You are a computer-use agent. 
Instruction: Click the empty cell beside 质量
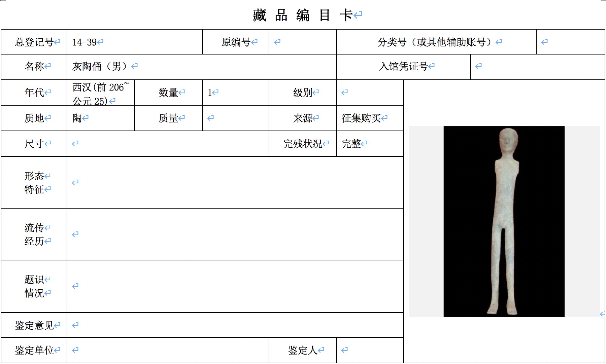click(x=236, y=118)
